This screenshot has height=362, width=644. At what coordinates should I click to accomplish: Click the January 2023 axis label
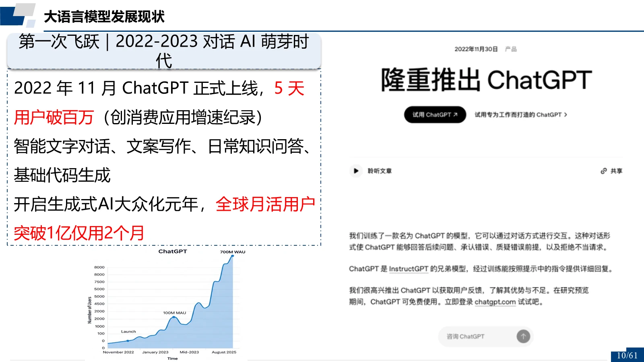tap(155, 352)
